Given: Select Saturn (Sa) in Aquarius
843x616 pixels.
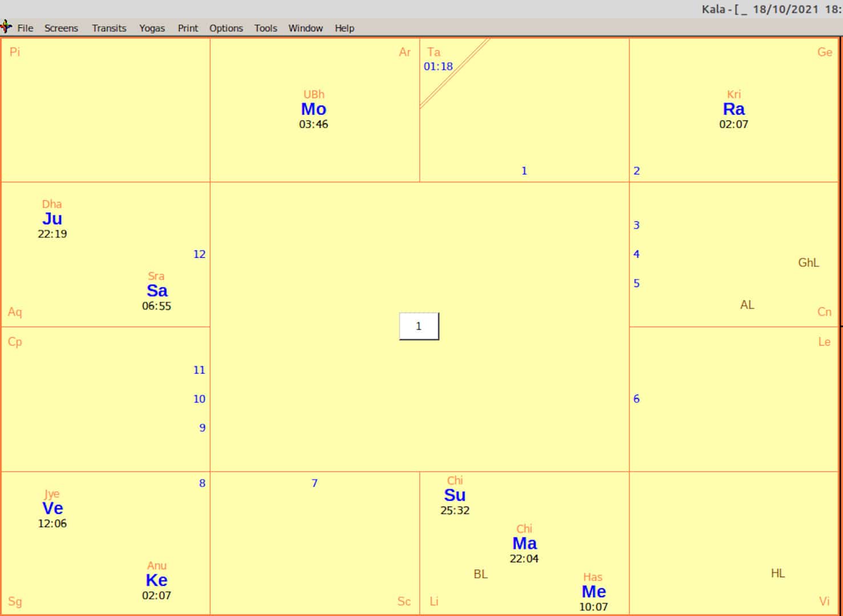Looking at the screenshot, I should (156, 291).
